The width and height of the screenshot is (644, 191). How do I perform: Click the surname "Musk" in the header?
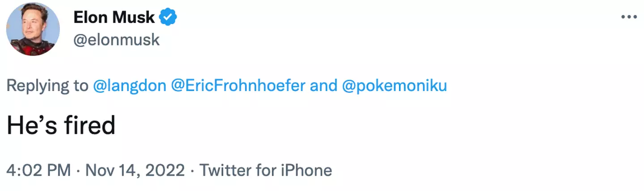(134, 17)
